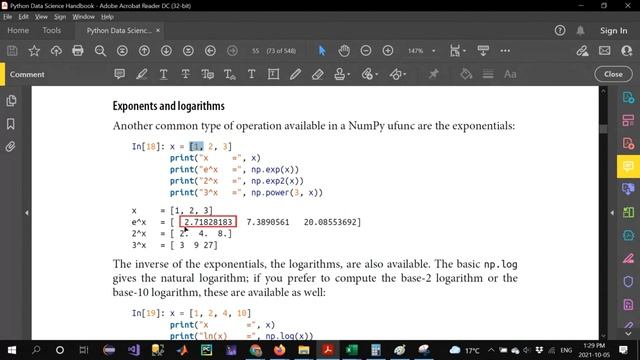
Task: Open the Stamp tool dropdown
Action: click(x=342, y=74)
